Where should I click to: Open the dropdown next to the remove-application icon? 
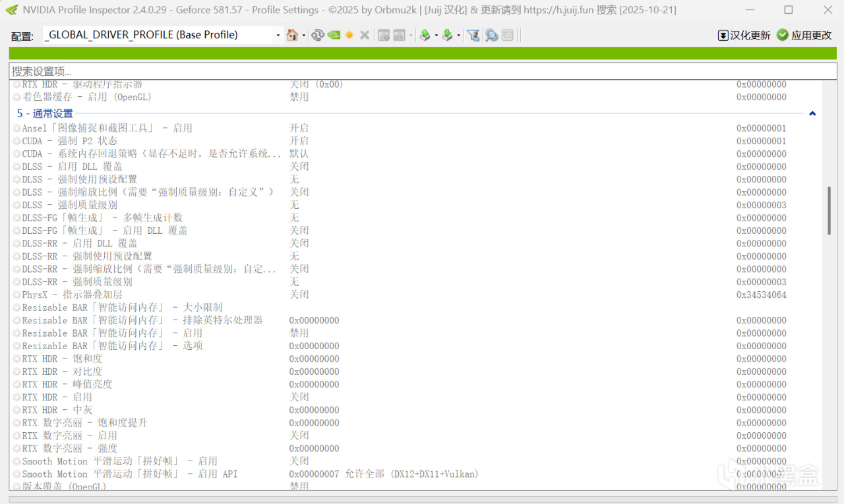[411, 36]
